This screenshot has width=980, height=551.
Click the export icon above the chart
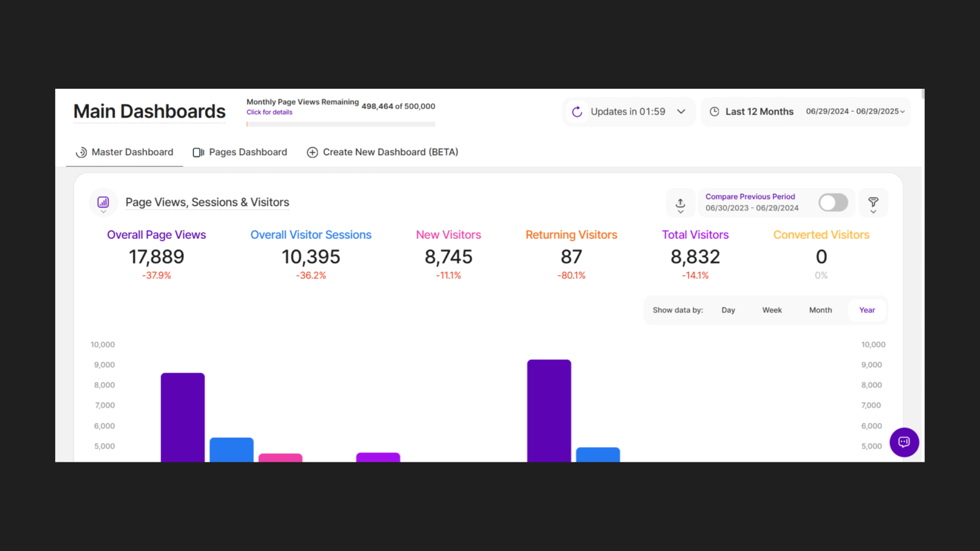point(680,203)
